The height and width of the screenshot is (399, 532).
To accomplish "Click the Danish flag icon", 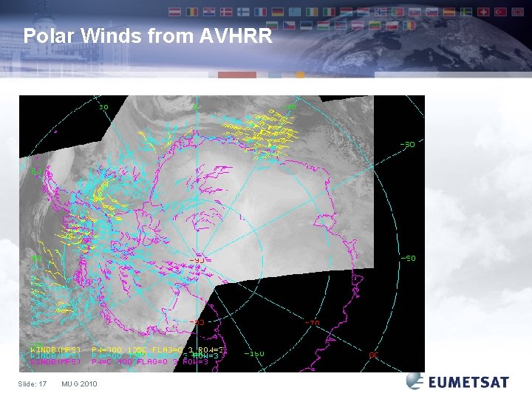I will click(x=226, y=13).
